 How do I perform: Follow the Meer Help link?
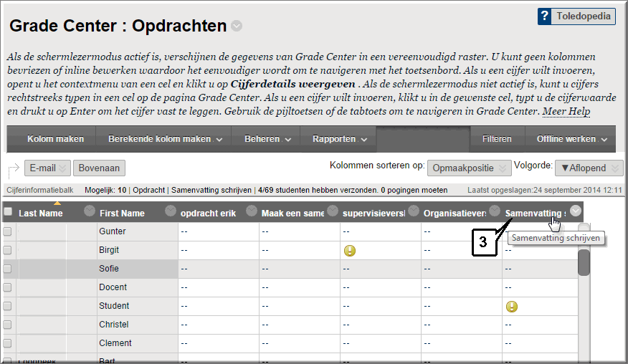click(x=566, y=111)
